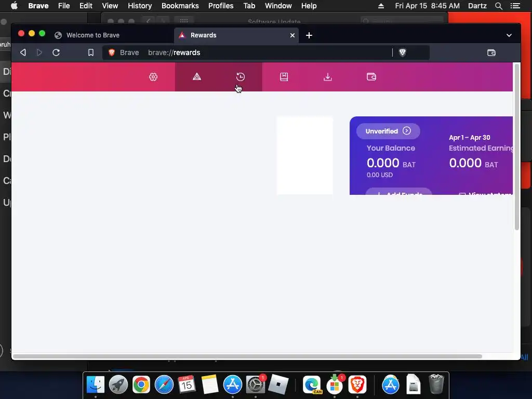
Task: Bookmark this page with the bookmark icon
Action: [x=90, y=52]
